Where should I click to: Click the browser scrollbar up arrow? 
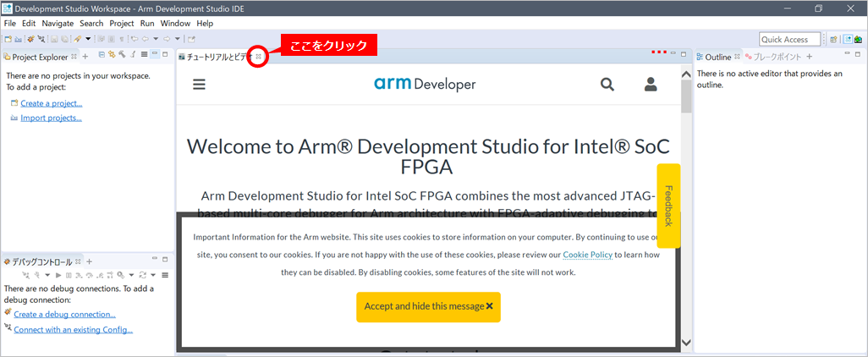pos(686,74)
